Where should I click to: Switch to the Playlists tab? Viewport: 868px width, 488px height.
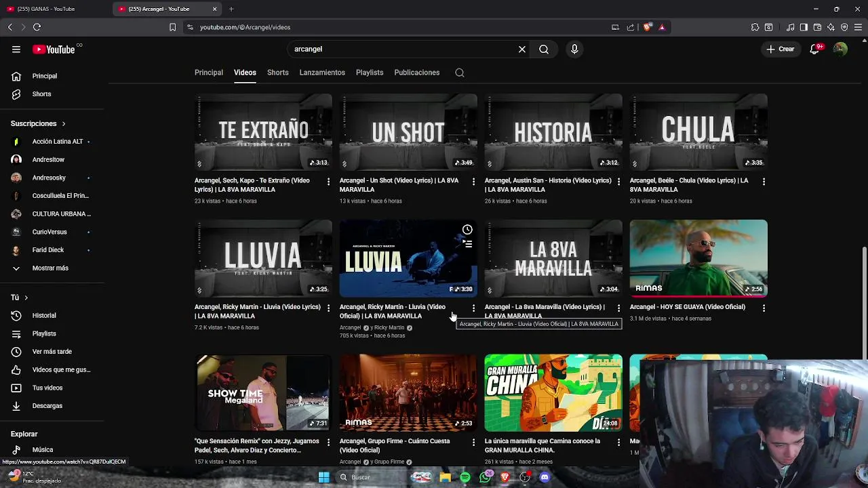point(370,73)
